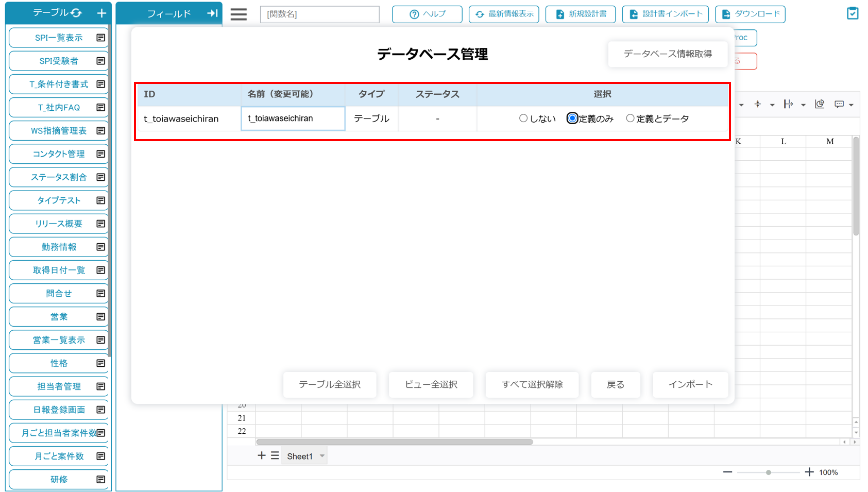
Task: Zoom out with the minus button
Action: tap(727, 472)
